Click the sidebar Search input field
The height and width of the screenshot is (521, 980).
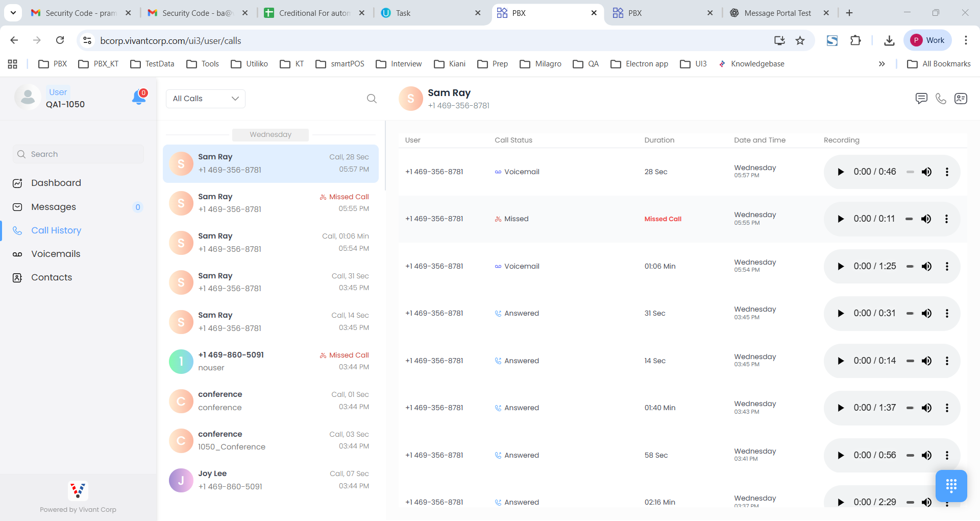pyautogui.click(x=79, y=154)
